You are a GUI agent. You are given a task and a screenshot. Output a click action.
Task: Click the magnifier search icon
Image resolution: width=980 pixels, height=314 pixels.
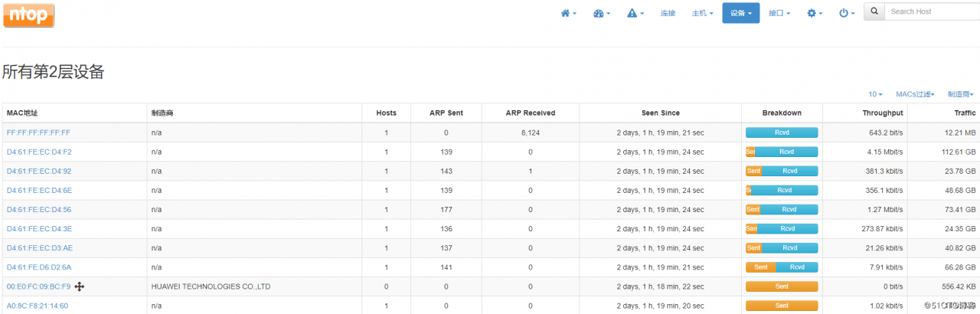(874, 12)
